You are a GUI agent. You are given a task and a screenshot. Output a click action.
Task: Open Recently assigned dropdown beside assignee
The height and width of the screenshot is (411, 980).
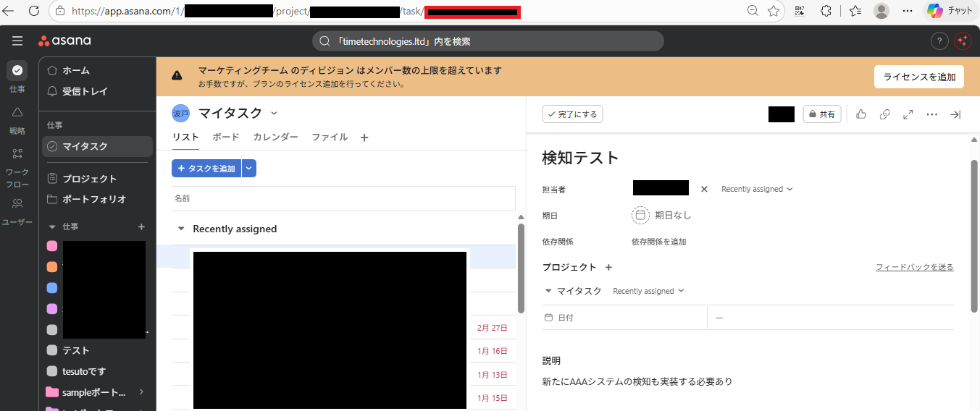point(757,190)
